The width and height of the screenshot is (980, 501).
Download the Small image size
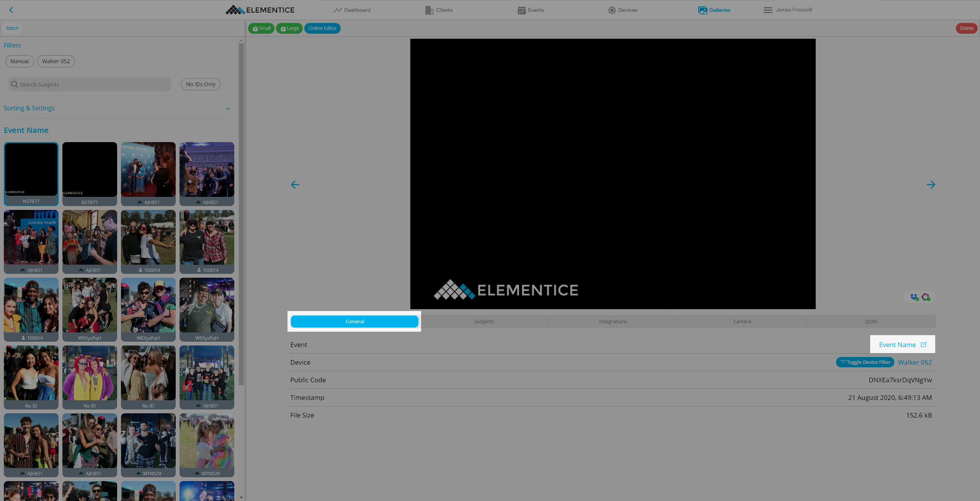[261, 28]
